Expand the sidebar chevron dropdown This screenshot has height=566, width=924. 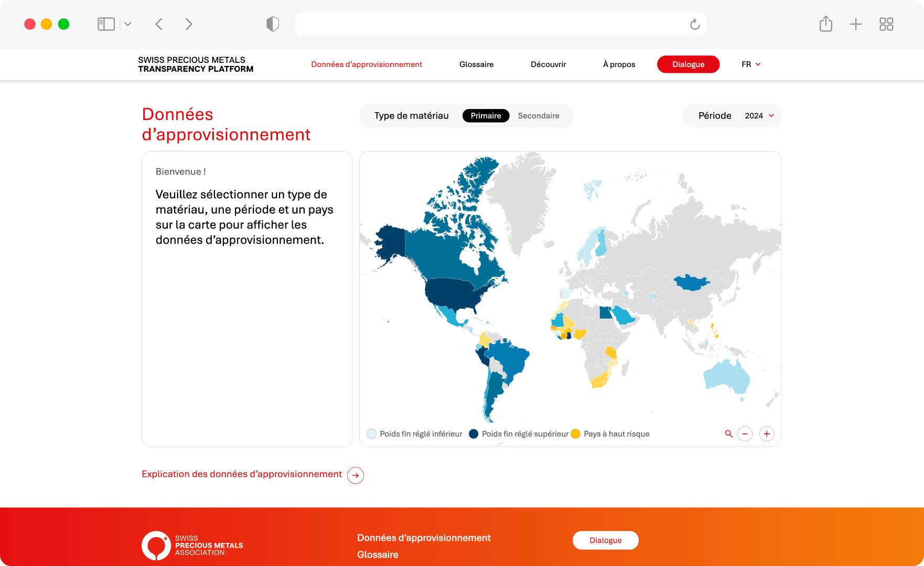coord(128,24)
